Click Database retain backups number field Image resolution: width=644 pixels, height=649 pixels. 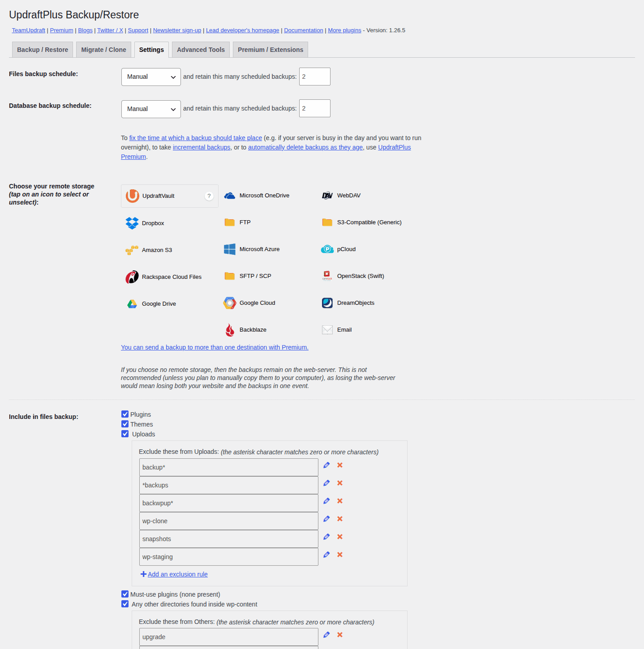click(x=315, y=108)
